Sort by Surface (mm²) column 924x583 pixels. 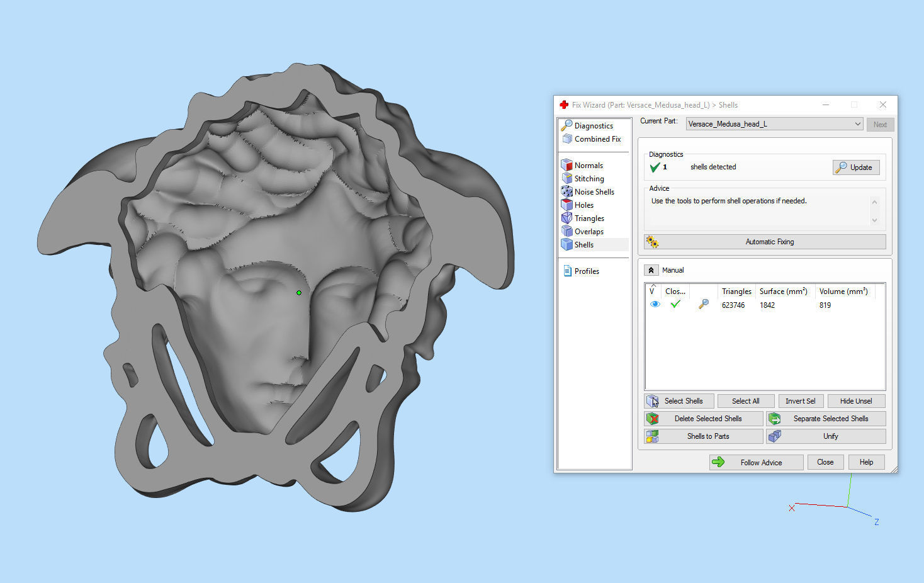[784, 291]
